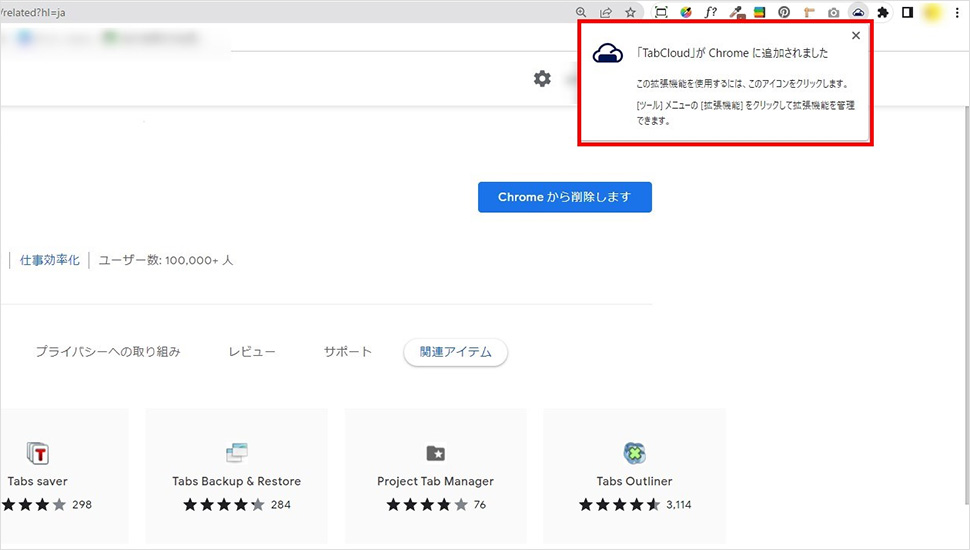This screenshot has width=970, height=550.
Task: Open the blurred profile avatar
Action: click(x=932, y=12)
